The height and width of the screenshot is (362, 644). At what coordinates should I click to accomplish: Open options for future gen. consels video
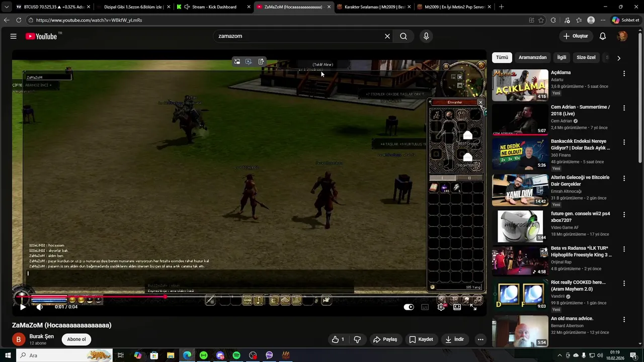(x=624, y=215)
